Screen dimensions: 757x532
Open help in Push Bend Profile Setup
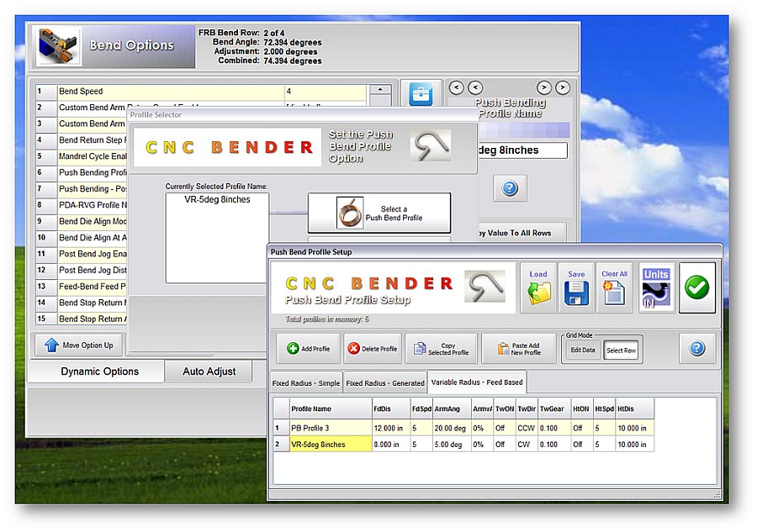(x=696, y=348)
